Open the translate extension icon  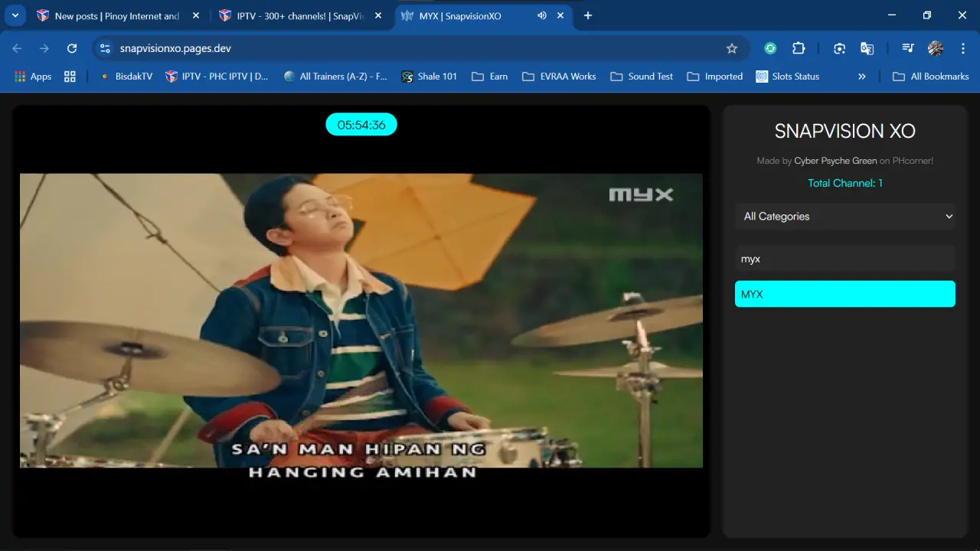pyautogui.click(x=867, y=48)
